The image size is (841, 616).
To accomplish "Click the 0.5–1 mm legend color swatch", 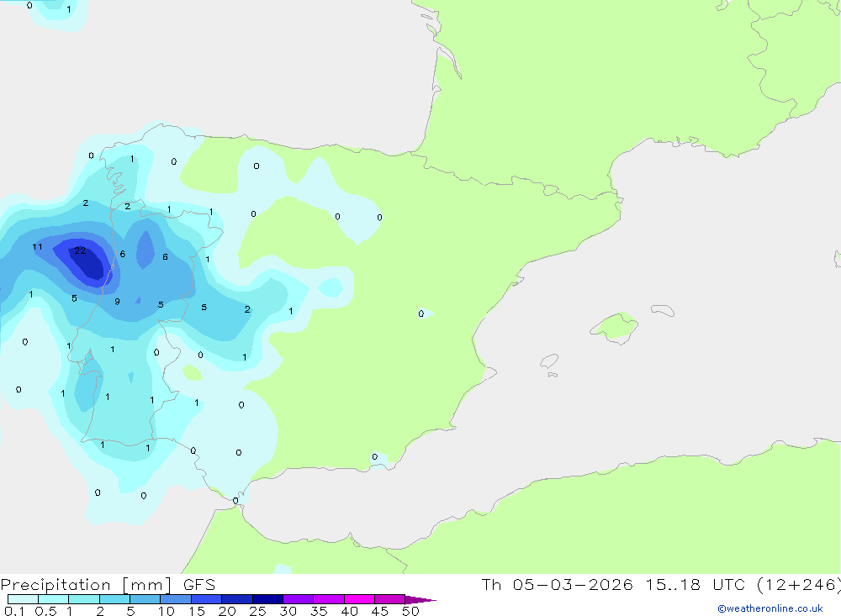I will [x=53, y=599].
